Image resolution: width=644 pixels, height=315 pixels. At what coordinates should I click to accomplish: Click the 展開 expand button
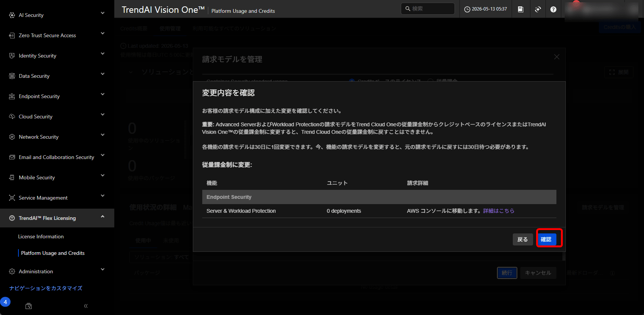pos(618,72)
